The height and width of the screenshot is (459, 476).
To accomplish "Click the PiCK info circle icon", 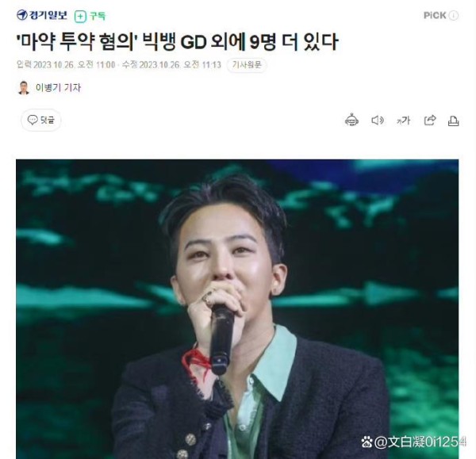I will click(x=453, y=16).
